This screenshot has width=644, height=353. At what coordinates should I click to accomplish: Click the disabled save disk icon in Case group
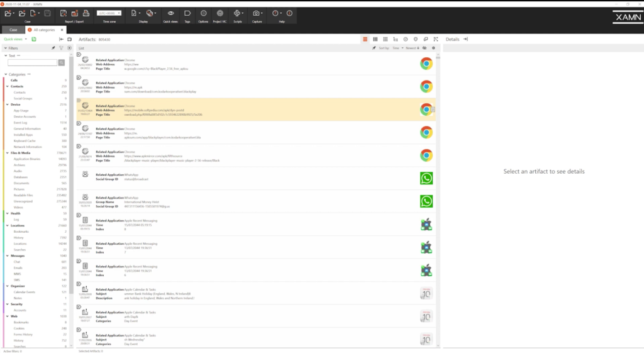47,13
